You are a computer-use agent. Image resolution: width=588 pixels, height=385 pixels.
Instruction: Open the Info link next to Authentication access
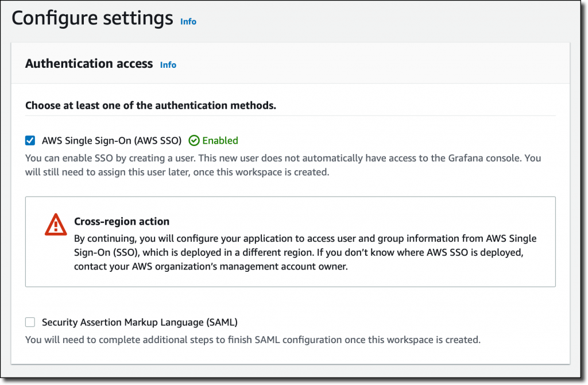coord(168,65)
